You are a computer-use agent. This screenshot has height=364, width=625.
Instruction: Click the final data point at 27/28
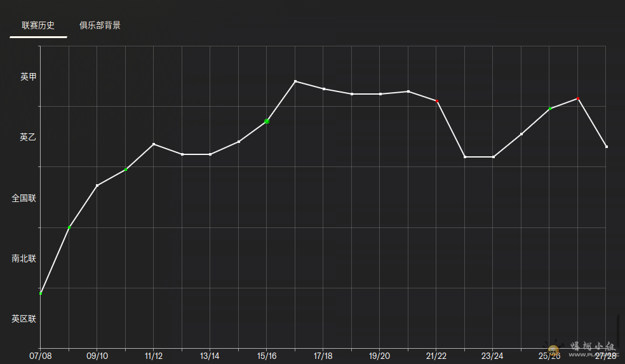click(607, 147)
